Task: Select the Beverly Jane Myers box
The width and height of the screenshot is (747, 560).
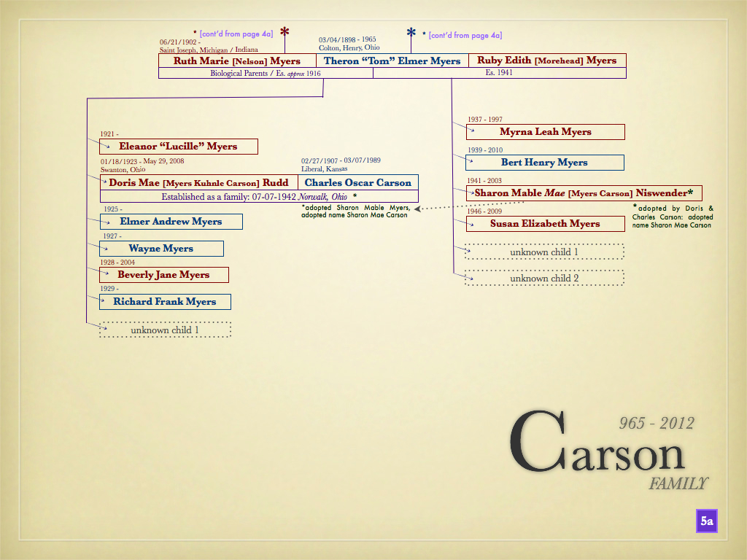Action: [164, 275]
